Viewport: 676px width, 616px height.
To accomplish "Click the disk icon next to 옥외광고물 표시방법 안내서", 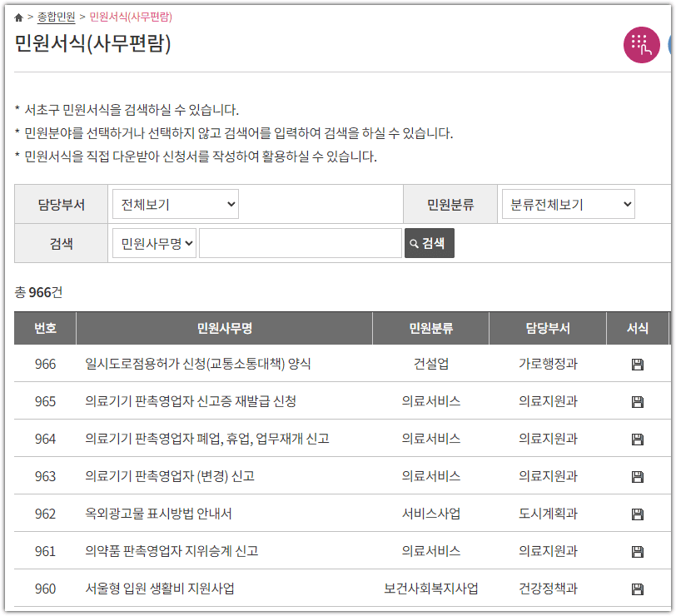I will [x=637, y=514].
